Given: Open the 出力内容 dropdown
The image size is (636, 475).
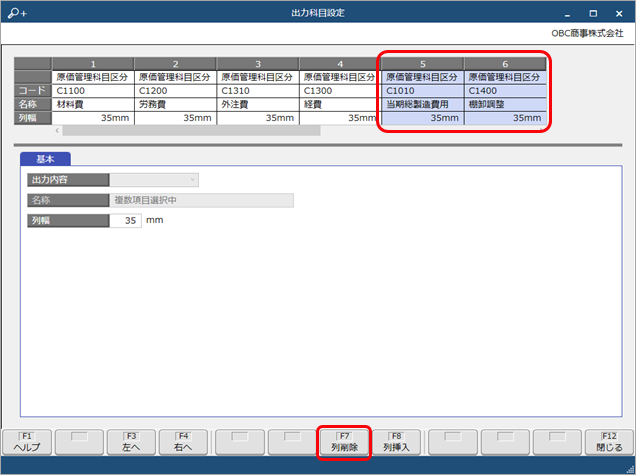Looking at the screenshot, I should 154,180.
